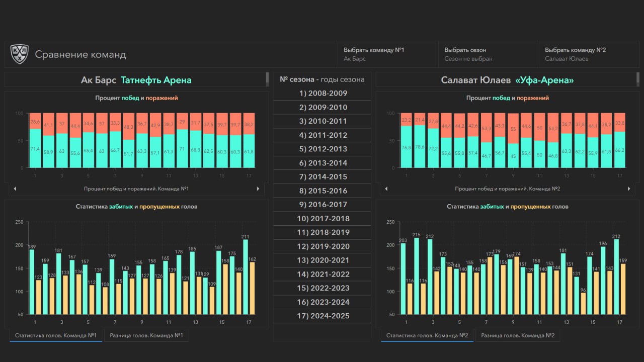The image size is (644, 362).
Task: Click previous arrow under Team 2 win chart
Action: [386, 189]
